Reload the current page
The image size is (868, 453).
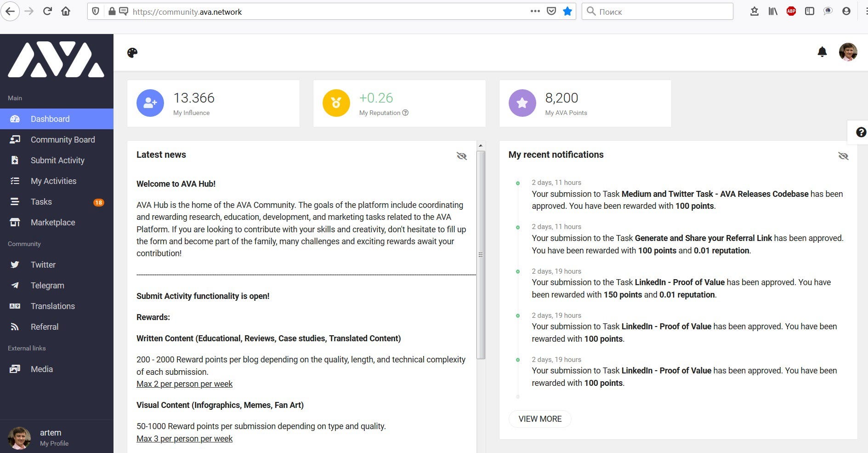pos(47,11)
